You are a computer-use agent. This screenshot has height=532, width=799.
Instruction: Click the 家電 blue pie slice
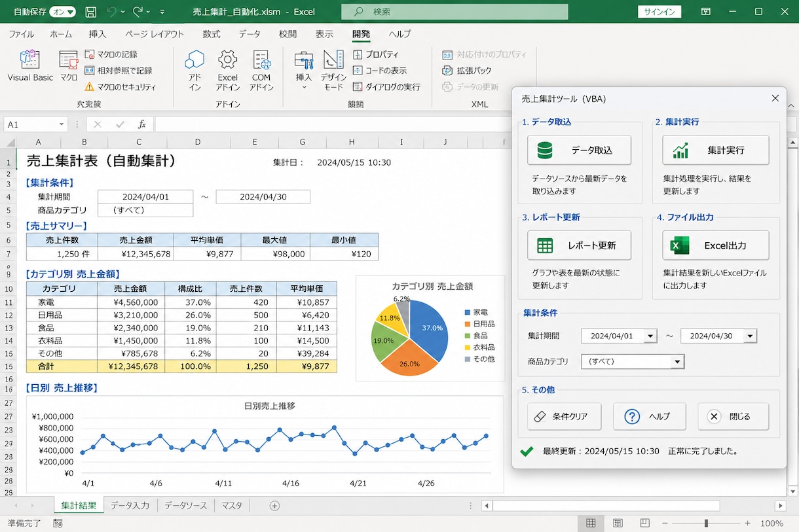click(x=429, y=330)
